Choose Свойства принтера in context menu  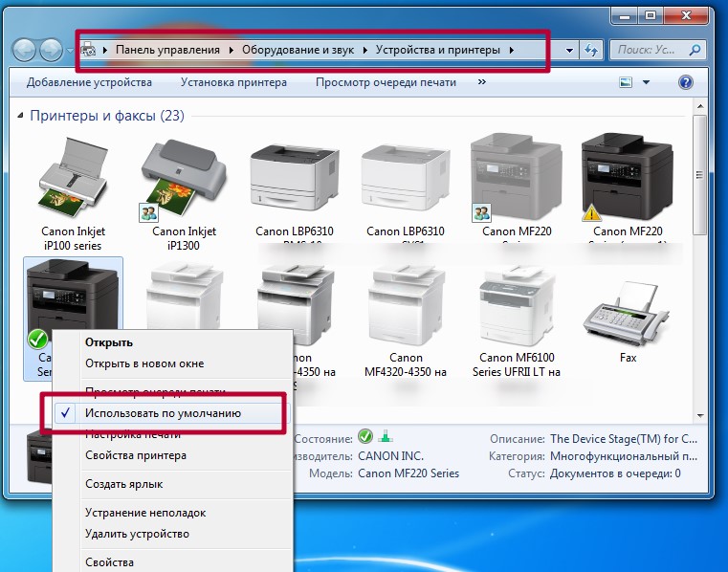(136, 455)
